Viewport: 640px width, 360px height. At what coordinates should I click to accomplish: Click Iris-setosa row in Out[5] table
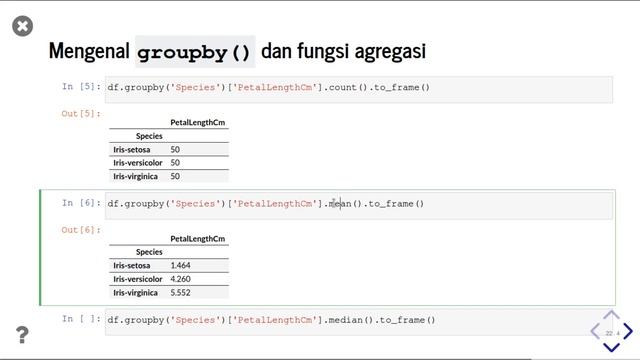169,149
